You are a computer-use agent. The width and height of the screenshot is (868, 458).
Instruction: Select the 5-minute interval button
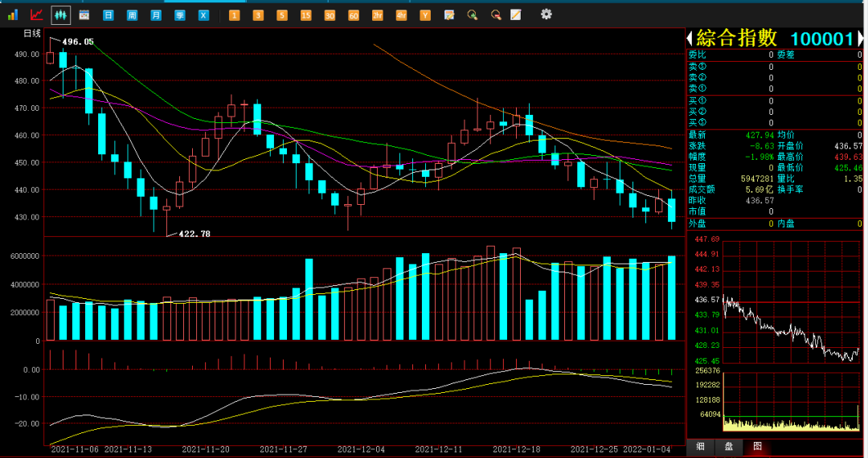[282, 15]
